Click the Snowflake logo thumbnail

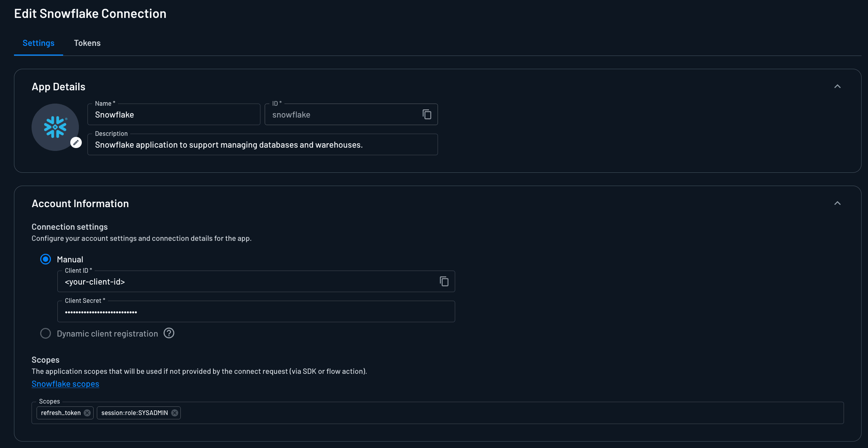55,127
